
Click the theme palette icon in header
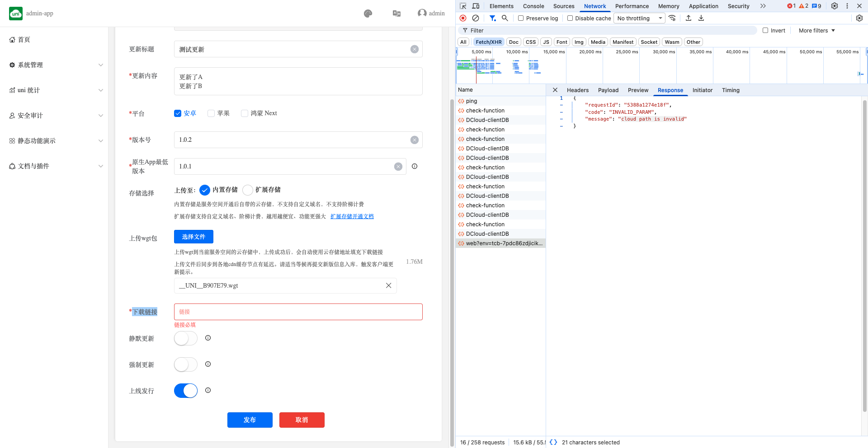368,14
